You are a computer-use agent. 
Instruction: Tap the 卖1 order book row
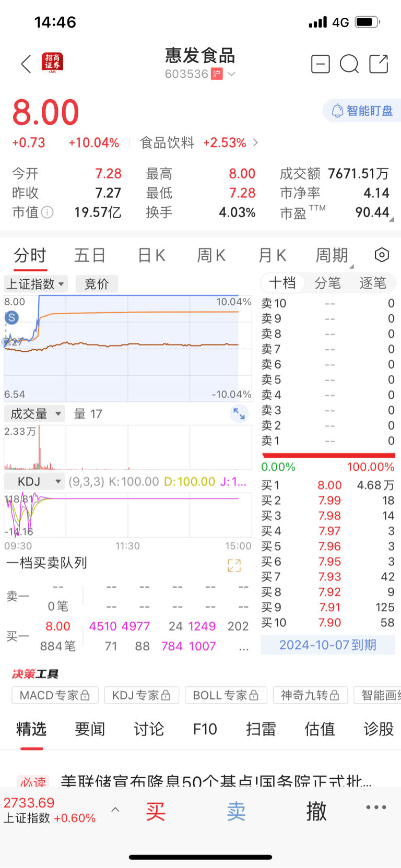[328, 441]
